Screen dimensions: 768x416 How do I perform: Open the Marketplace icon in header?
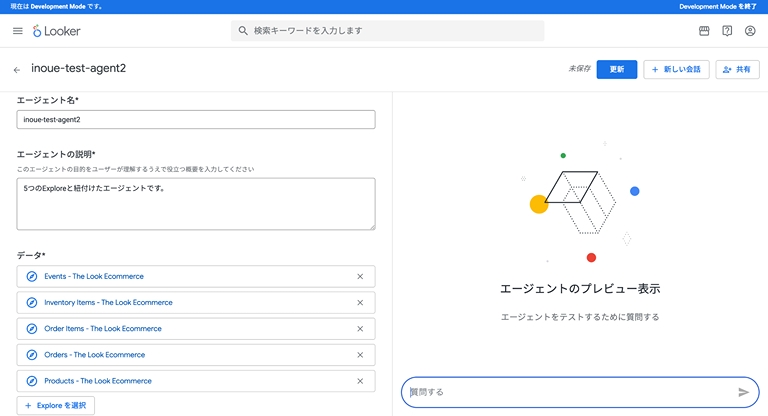click(x=704, y=31)
